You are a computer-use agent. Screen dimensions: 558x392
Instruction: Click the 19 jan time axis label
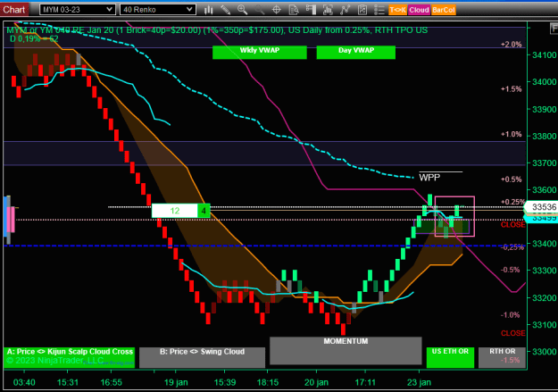(176, 382)
